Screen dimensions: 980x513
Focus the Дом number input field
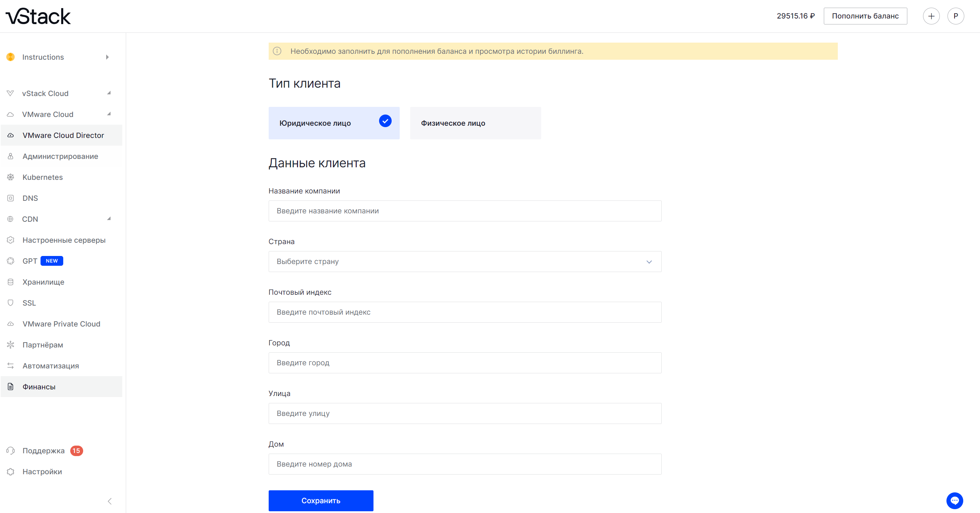[465, 463]
